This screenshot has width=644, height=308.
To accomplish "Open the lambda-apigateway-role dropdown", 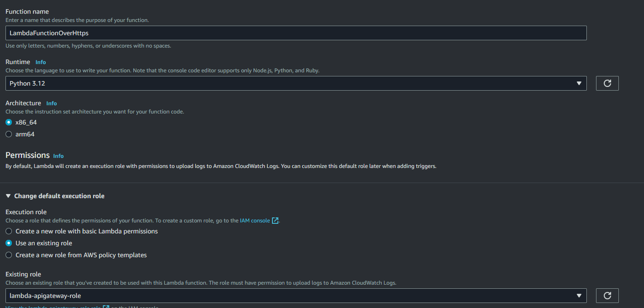I will (296, 296).
